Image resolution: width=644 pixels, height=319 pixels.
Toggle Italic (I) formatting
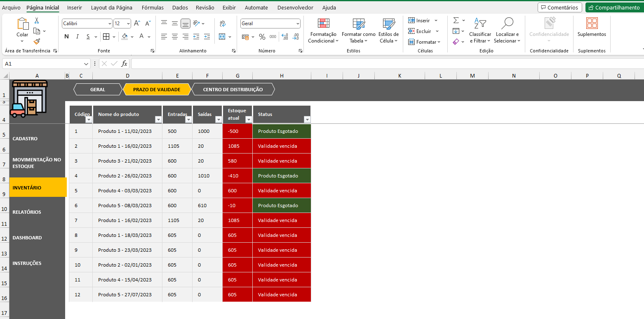tap(77, 37)
